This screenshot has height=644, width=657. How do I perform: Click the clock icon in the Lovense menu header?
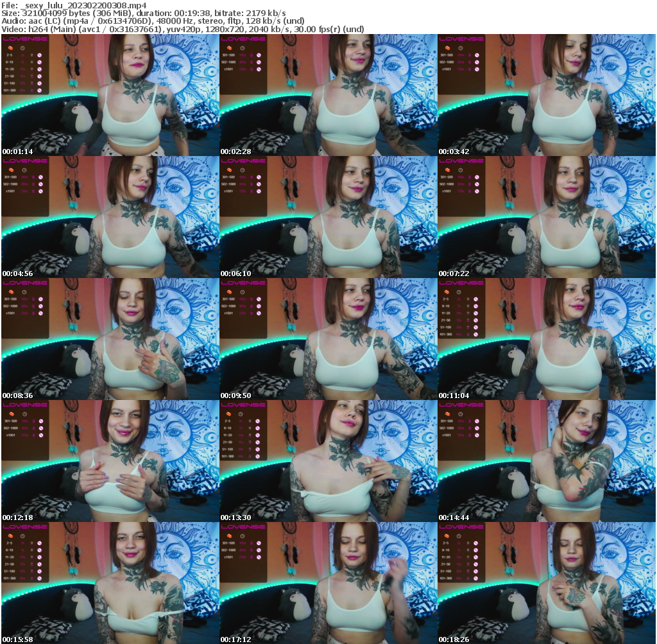click(22, 48)
